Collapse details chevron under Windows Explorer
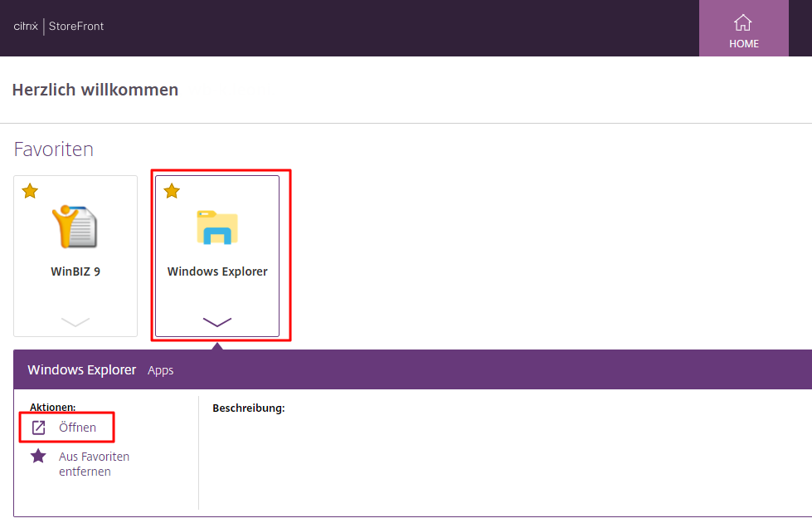The width and height of the screenshot is (812, 528). tap(217, 322)
